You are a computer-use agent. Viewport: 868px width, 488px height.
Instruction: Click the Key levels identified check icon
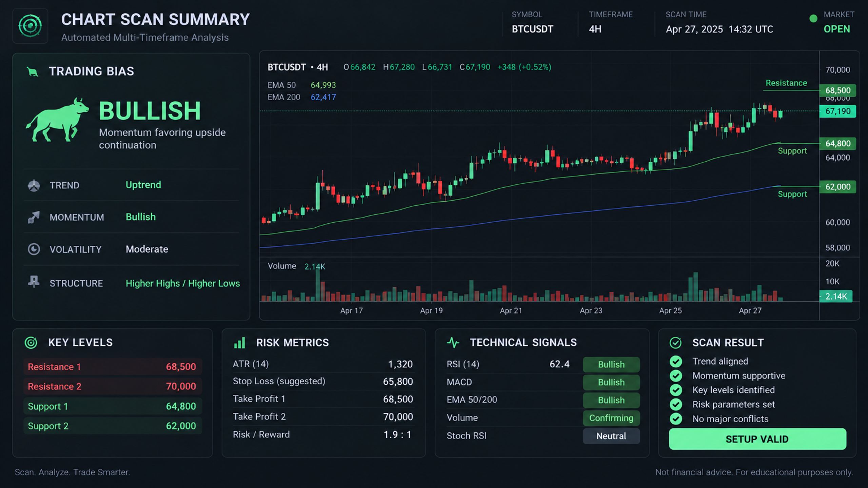pyautogui.click(x=676, y=390)
